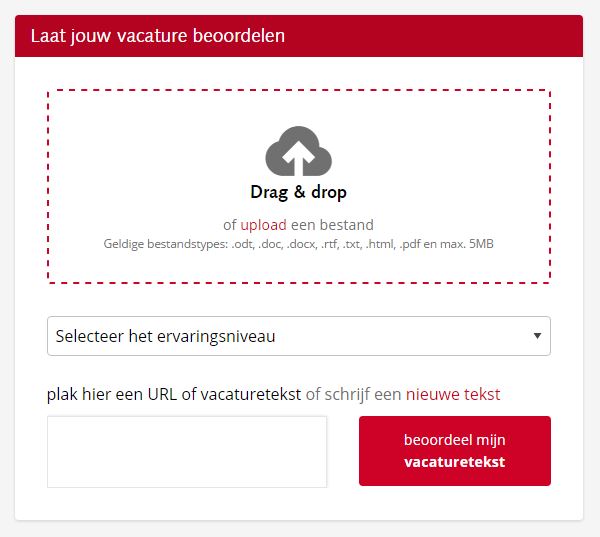The image size is (600, 537).
Task: Click the 'of schrijf een' gray text
Action: coord(353,394)
